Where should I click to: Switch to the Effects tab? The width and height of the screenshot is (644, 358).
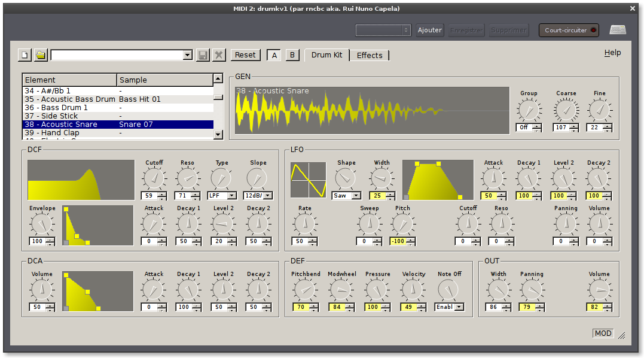coord(370,55)
